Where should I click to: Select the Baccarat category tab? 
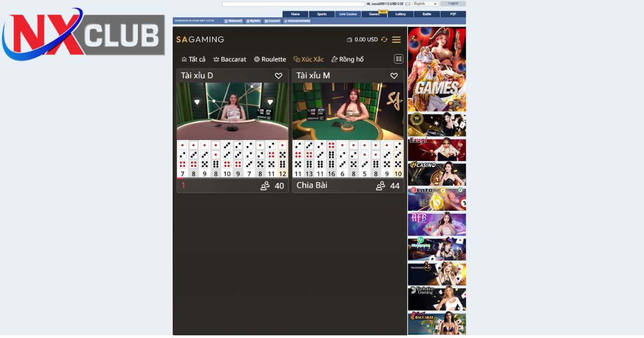pos(230,59)
